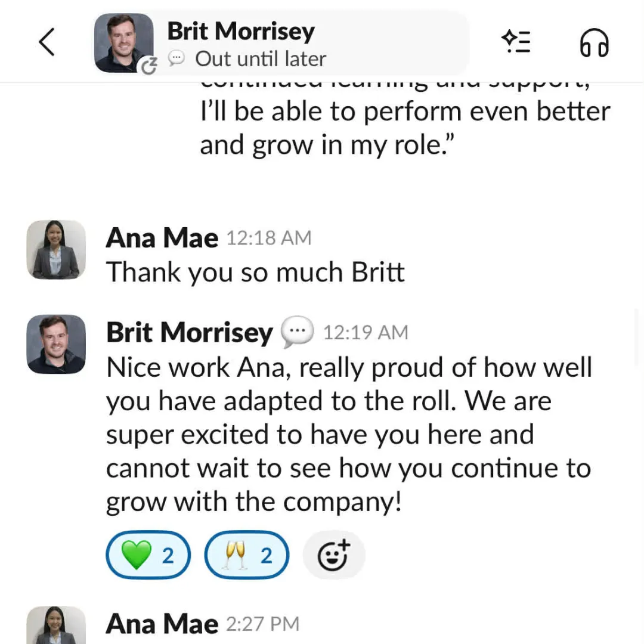Start a huddle with headphones icon
The height and width of the screenshot is (644, 644).
click(x=594, y=42)
